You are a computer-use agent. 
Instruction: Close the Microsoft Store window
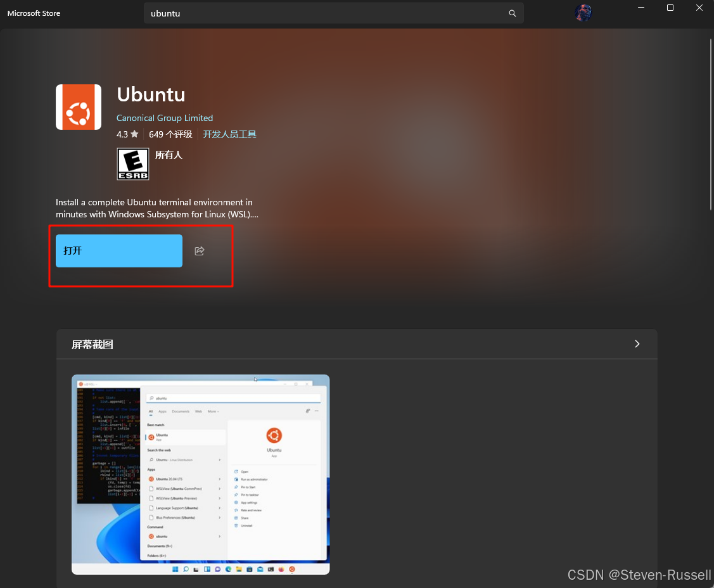[699, 8]
